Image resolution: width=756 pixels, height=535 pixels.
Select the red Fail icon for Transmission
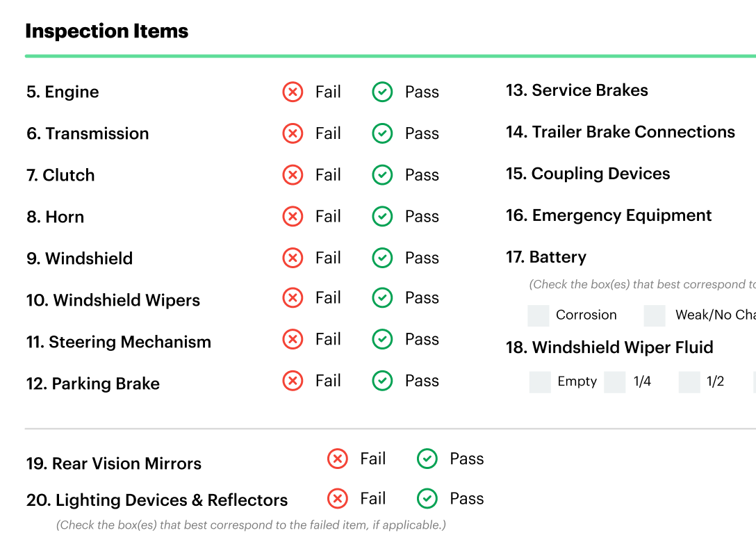293,133
